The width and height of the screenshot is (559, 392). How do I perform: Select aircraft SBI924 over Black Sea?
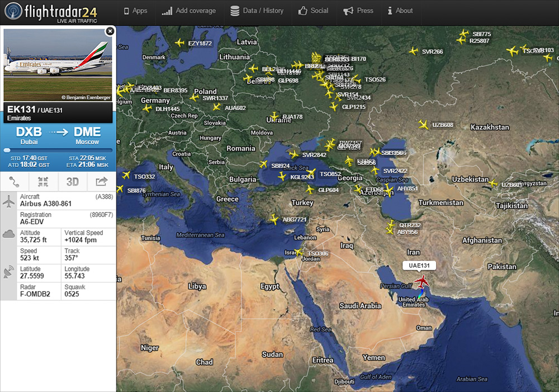pos(263,164)
